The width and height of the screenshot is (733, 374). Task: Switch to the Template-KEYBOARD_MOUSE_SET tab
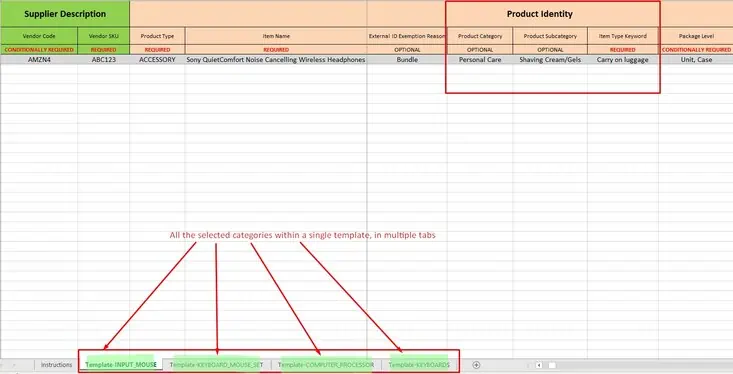(216, 365)
